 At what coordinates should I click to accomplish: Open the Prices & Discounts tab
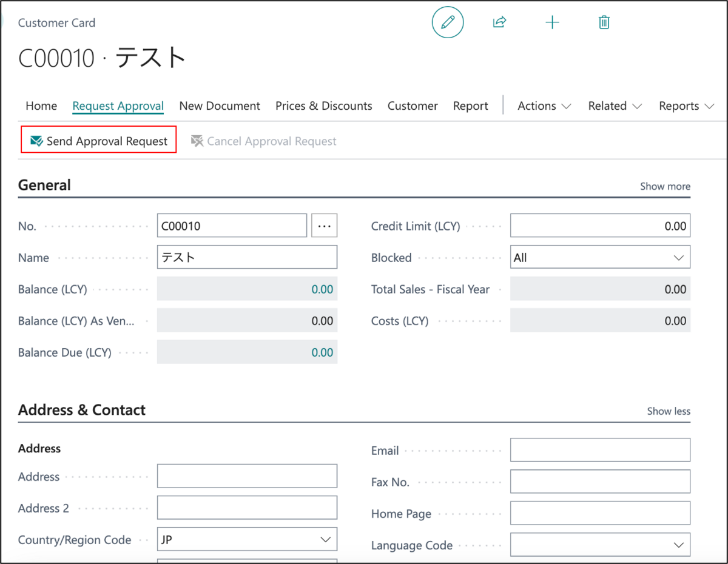click(x=323, y=106)
